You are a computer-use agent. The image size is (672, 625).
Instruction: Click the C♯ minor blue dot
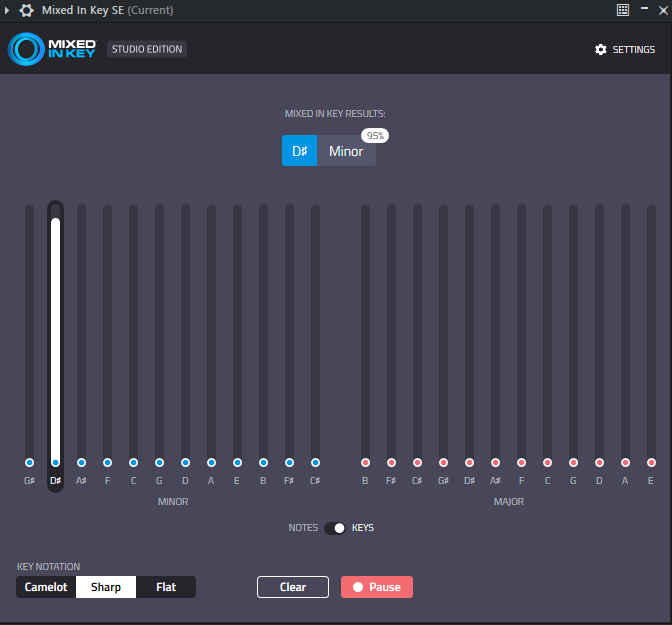click(315, 463)
